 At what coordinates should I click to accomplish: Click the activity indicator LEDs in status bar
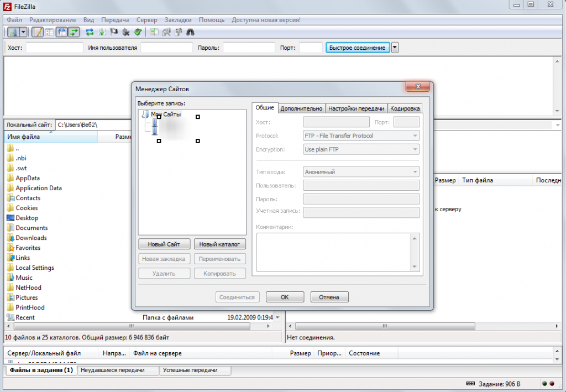point(548,384)
